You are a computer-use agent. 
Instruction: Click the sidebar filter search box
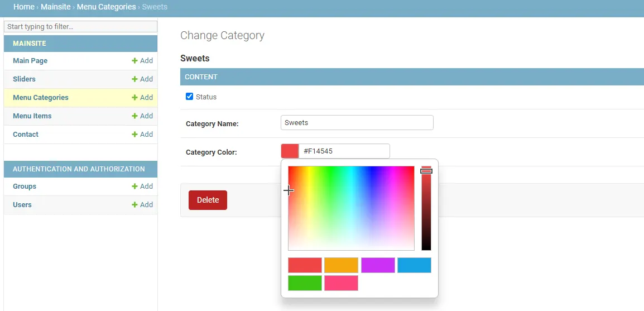[x=80, y=27]
